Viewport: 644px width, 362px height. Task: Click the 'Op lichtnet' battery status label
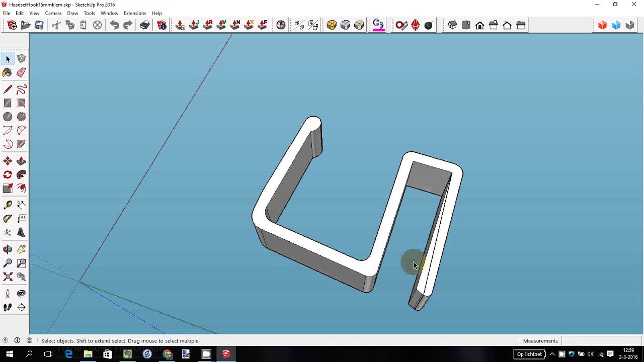click(x=530, y=354)
